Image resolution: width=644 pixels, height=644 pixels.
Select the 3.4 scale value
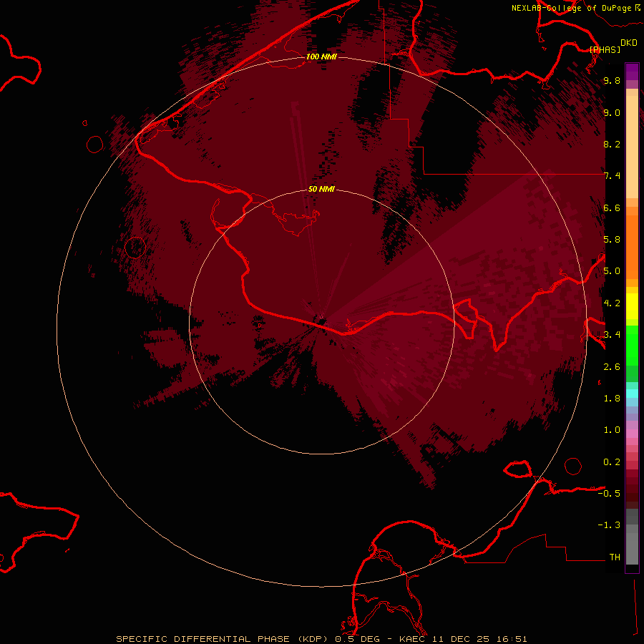612,335
